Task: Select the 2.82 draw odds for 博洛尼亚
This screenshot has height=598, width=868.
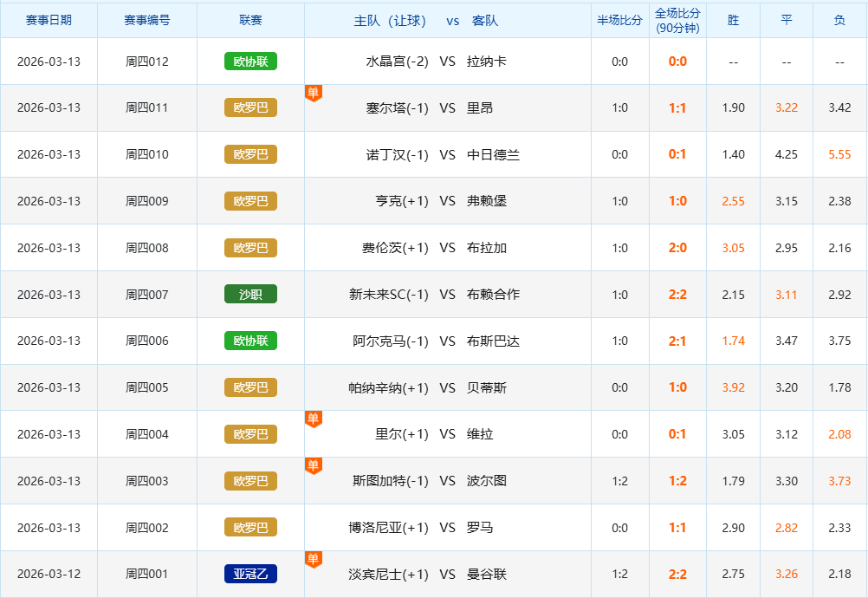Action: pyautogui.click(x=786, y=527)
